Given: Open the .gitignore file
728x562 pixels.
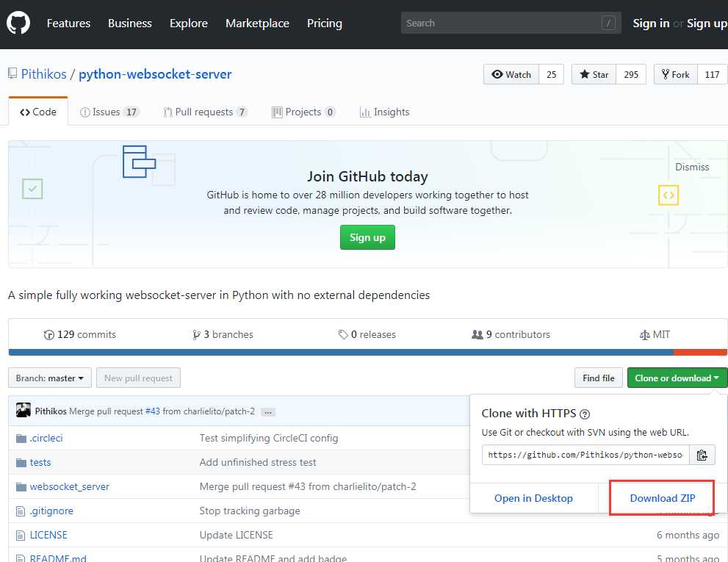Looking at the screenshot, I should pyautogui.click(x=51, y=511).
